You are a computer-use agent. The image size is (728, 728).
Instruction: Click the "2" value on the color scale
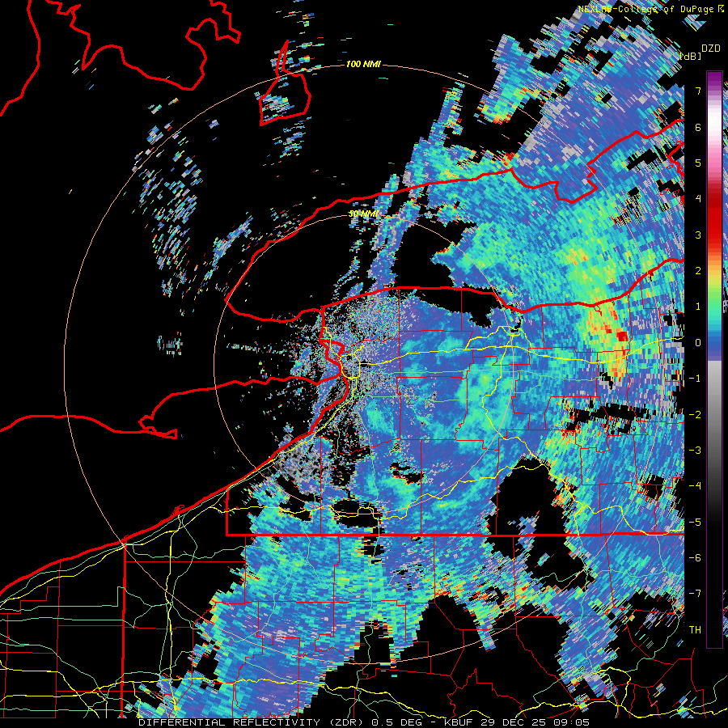point(698,271)
